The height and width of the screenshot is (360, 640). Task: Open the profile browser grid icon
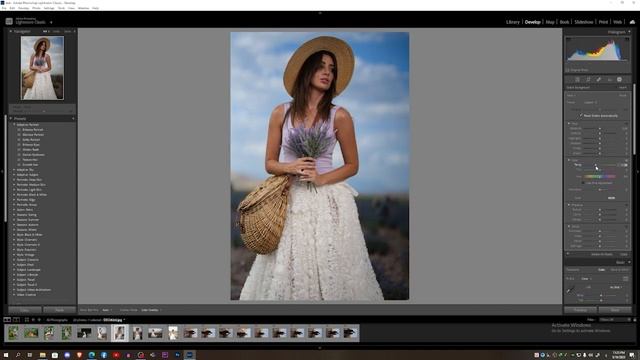pos(625,279)
